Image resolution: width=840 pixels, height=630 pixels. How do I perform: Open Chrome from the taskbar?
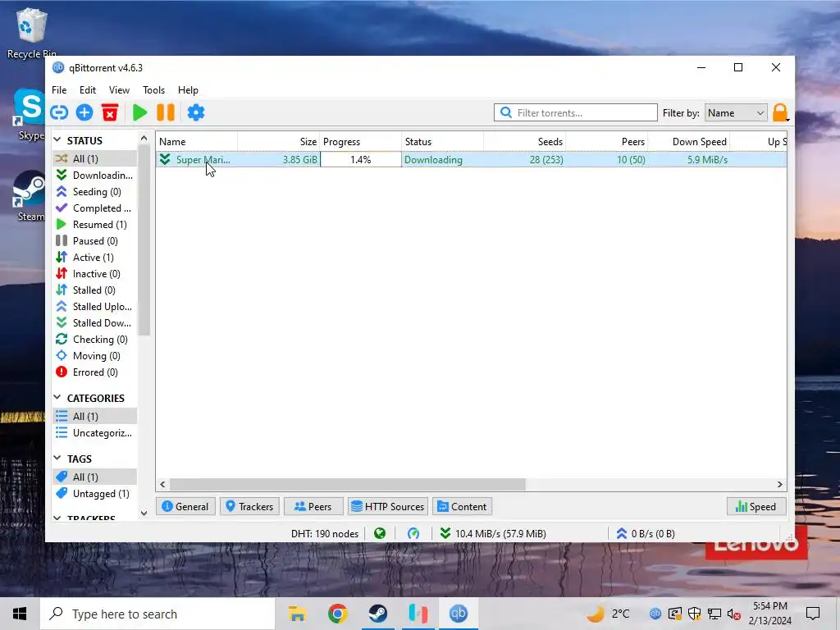(x=337, y=614)
